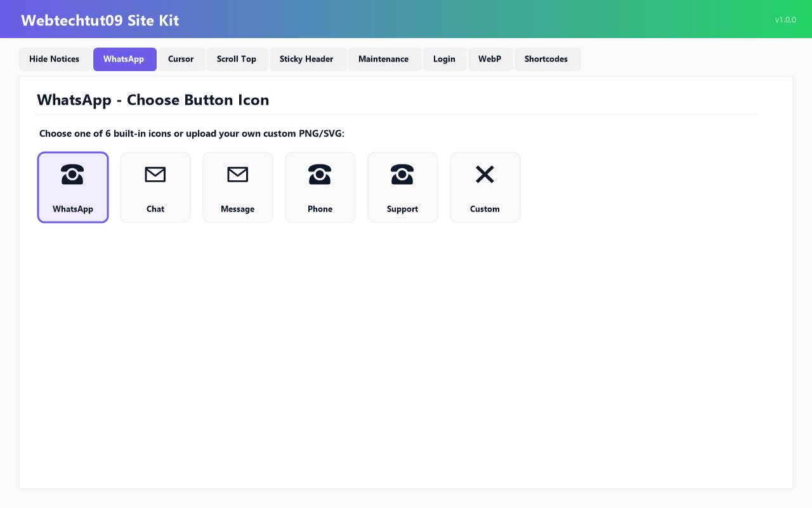812x508 pixels.
Task: Open the Sticky Header tab
Action: click(307, 59)
